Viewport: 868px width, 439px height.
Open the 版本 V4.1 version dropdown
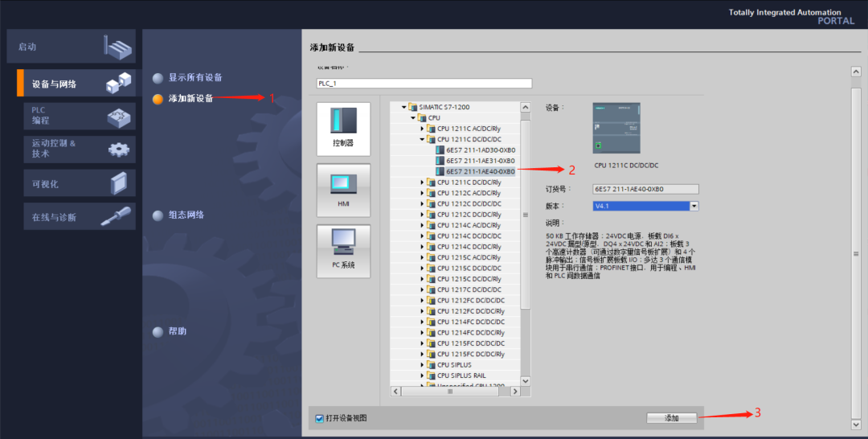(694, 206)
